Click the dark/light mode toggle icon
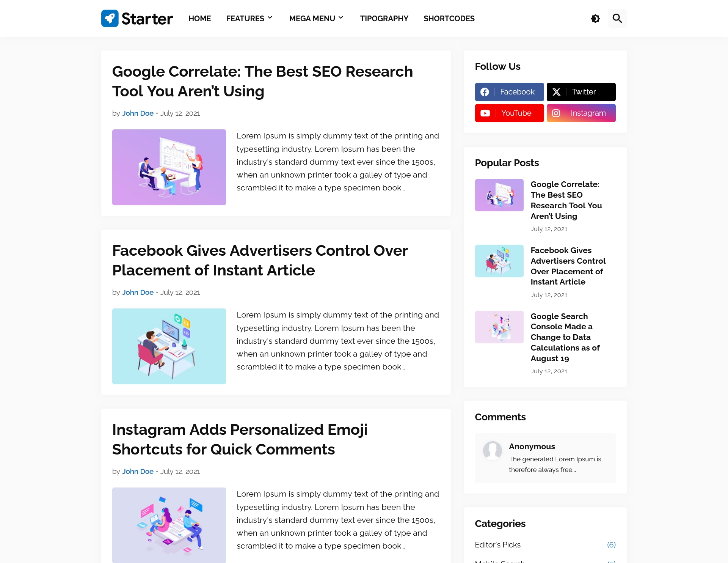Image resolution: width=728 pixels, height=563 pixels. coord(595,18)
